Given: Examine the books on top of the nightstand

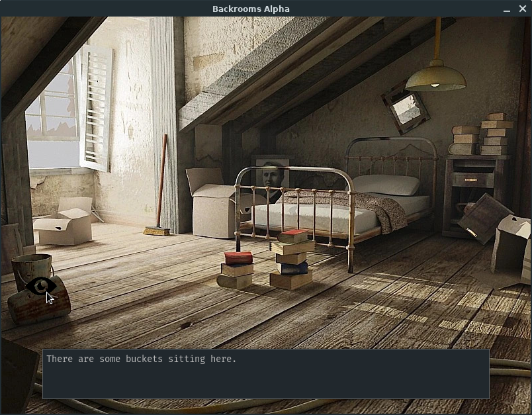Looking at the screenshot, I should pos(482,134).
